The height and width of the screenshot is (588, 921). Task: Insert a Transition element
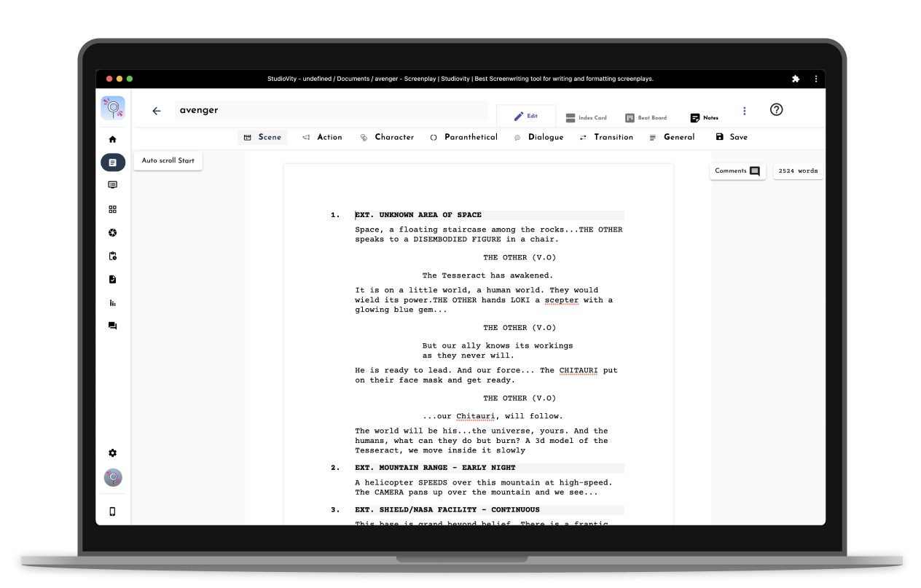(x=605, y=137)
